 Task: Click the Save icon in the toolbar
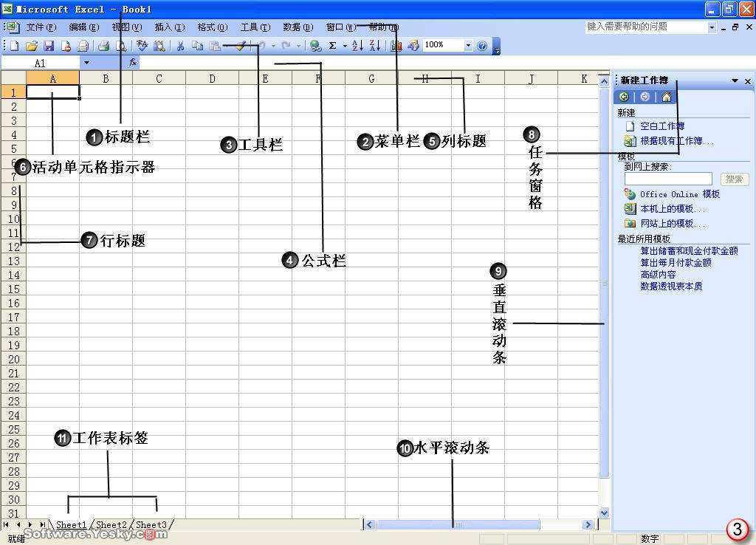tap(49, 46)
